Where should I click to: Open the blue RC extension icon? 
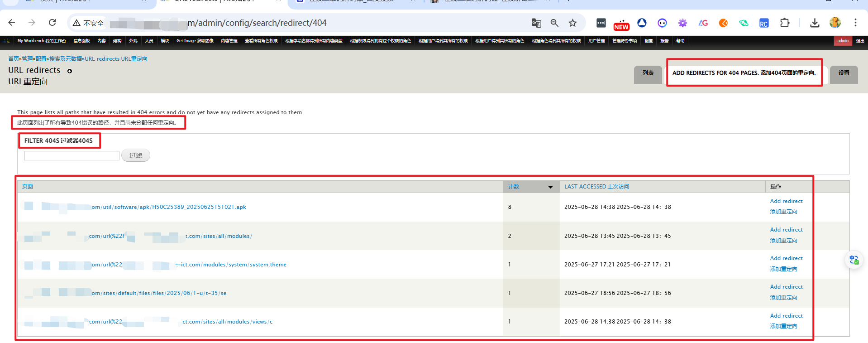[764, 23]
